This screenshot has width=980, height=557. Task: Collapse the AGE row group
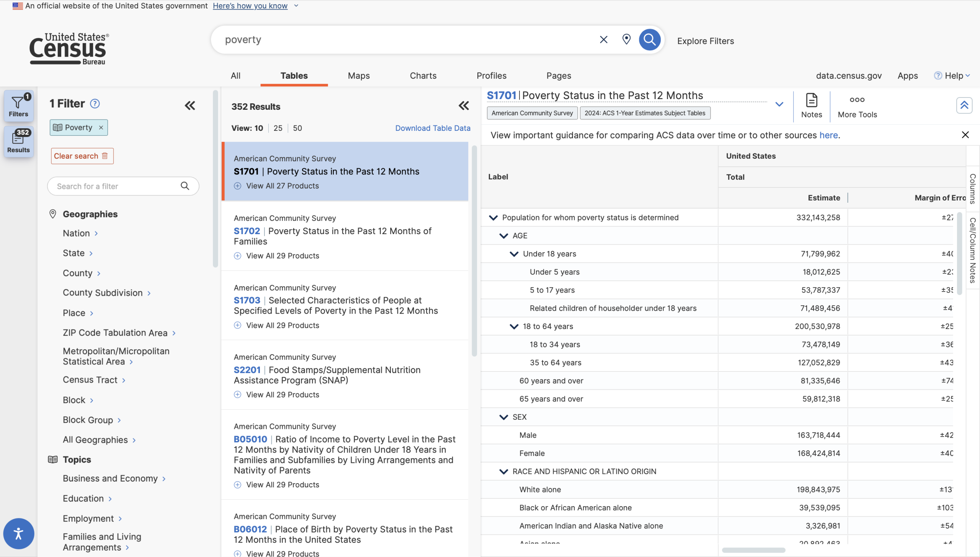tap(503, 236)
